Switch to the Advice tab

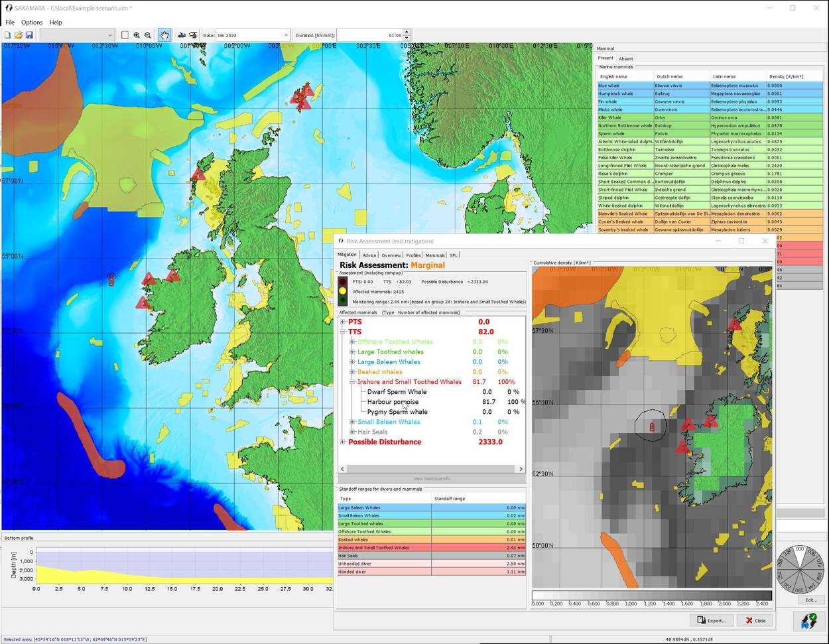pos(369,255)
